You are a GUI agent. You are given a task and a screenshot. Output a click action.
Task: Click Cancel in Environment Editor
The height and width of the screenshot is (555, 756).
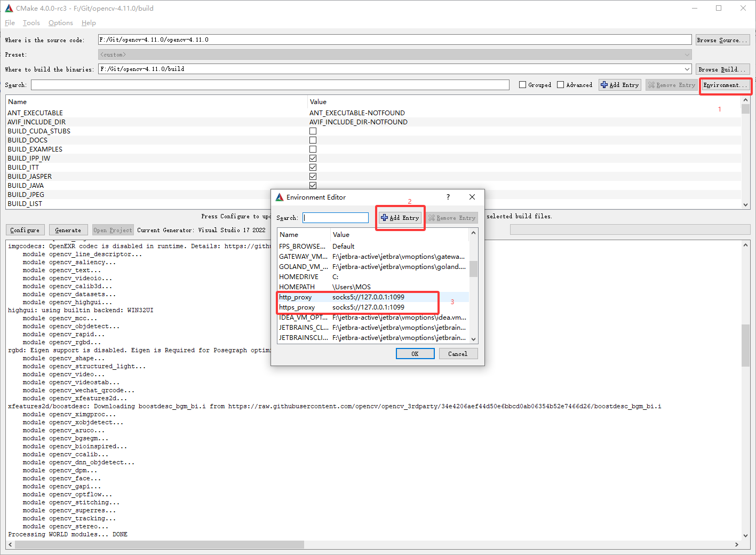pos(458,354)
